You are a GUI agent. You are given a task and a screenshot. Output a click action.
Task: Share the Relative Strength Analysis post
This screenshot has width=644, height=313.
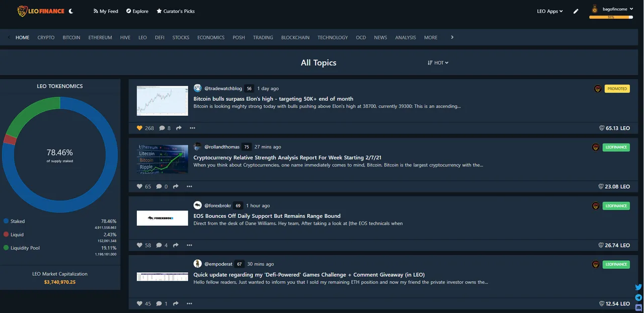(x=176, y=186)
